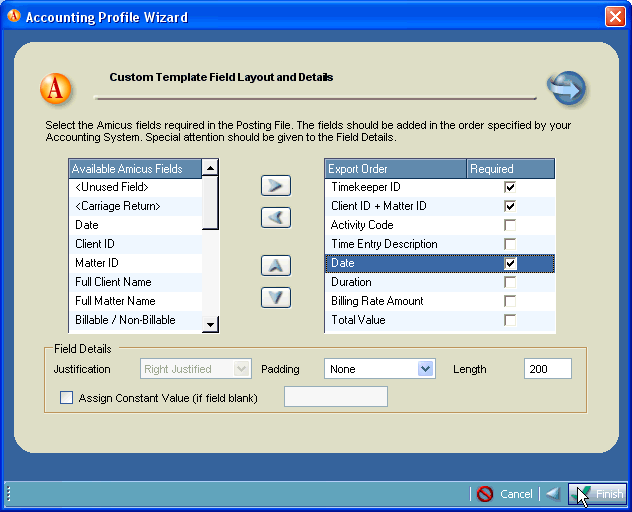Click the remove field left arrow button
The width and height of the screenshot is (632, 512).
pyautogui.click(x=275, y=217)
